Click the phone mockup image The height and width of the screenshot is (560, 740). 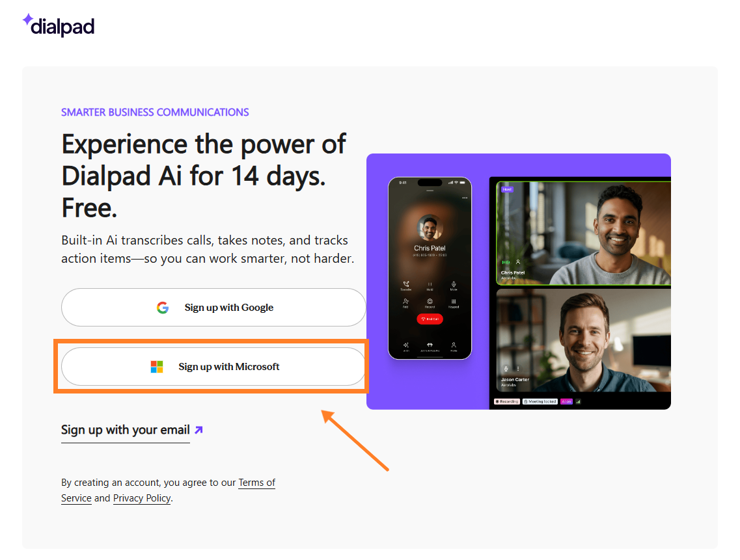pyautogui.click(x=430, y=268)
